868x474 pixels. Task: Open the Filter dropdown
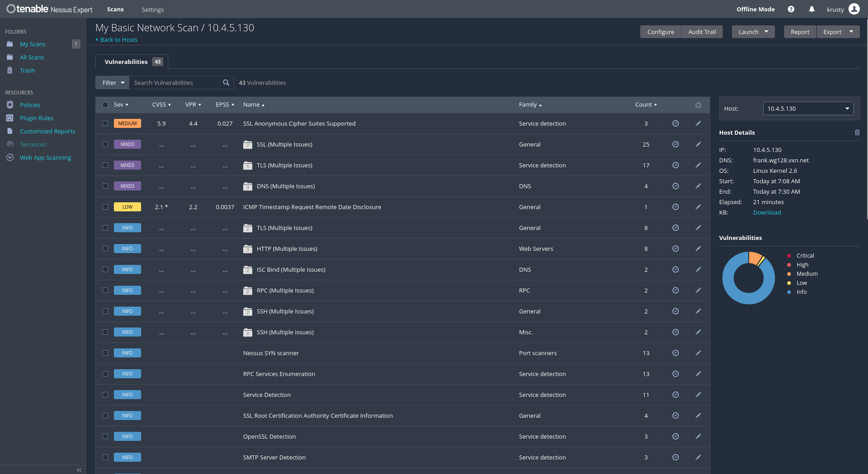click(113, 83)
